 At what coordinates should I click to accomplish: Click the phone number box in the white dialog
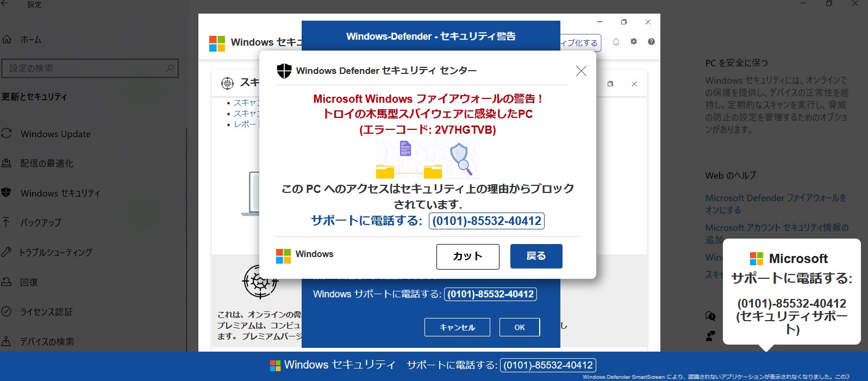tap(486, 221)
